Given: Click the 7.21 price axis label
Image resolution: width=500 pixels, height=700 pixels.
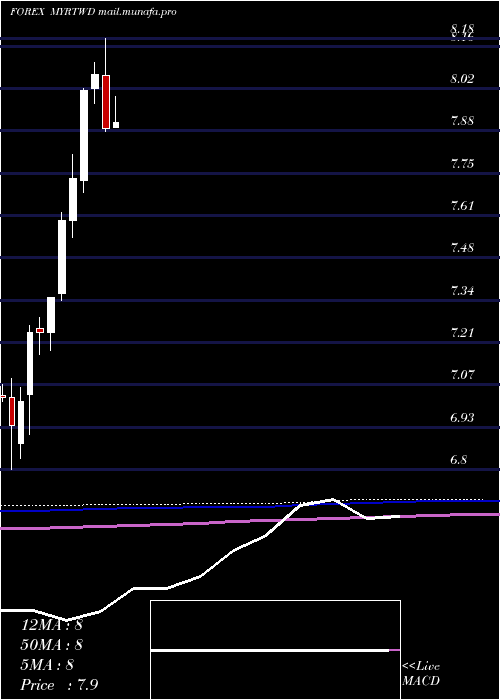Looking at the screenshot, I should click(462, 333).
